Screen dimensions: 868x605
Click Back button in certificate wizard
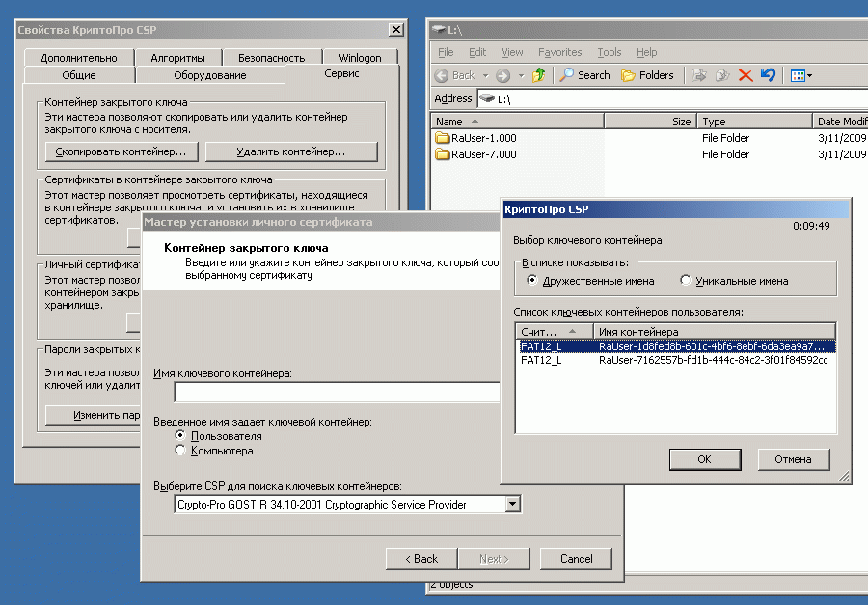tap(421, 559)
